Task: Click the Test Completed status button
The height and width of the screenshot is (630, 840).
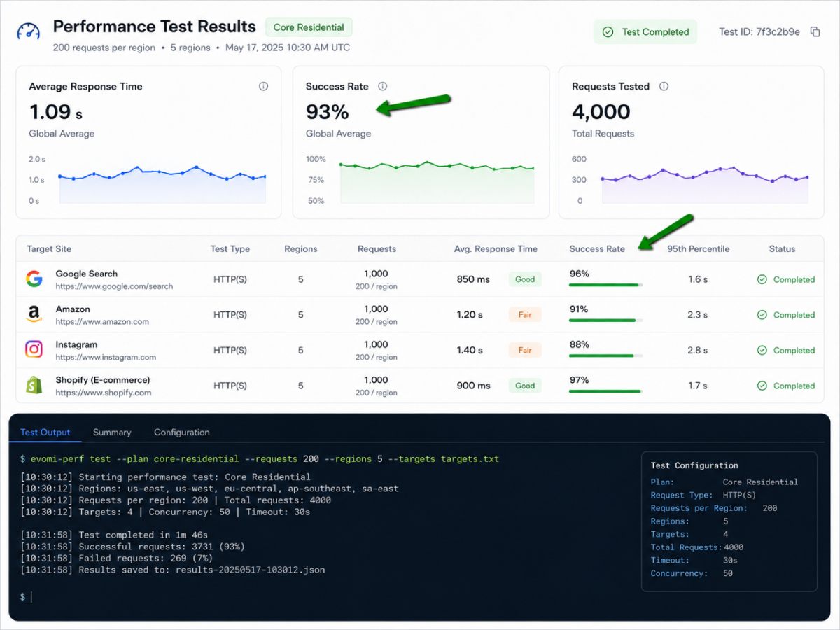Action: point(645,31)
